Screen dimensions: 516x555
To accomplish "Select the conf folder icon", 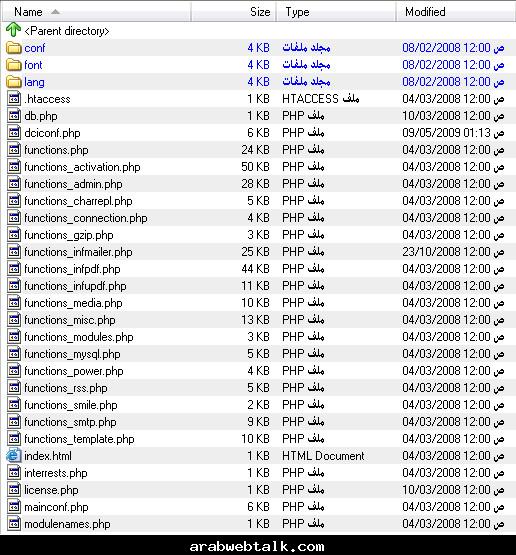I will click(x=14, y=47).
